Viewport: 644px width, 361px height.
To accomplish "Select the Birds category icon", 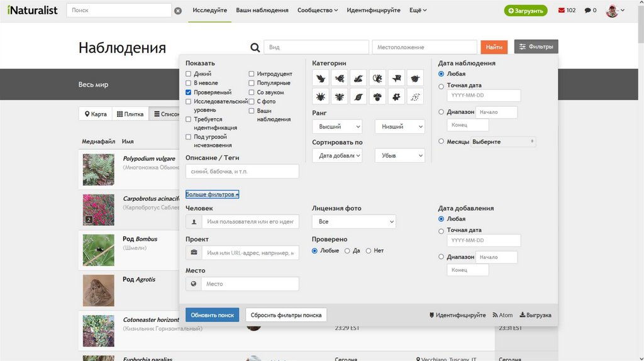I will (x=320, y=78).
